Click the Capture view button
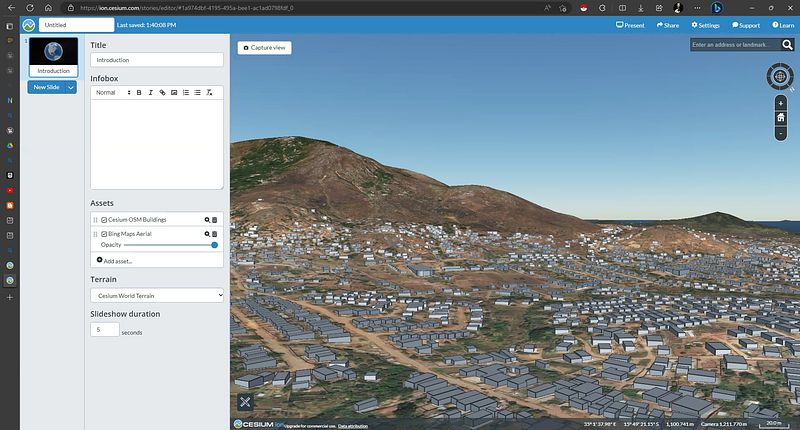 (265, 47)
